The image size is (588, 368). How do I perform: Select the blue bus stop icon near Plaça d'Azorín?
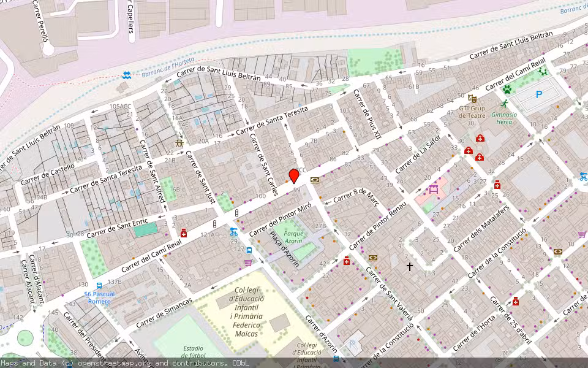click(x=248, y=250)
